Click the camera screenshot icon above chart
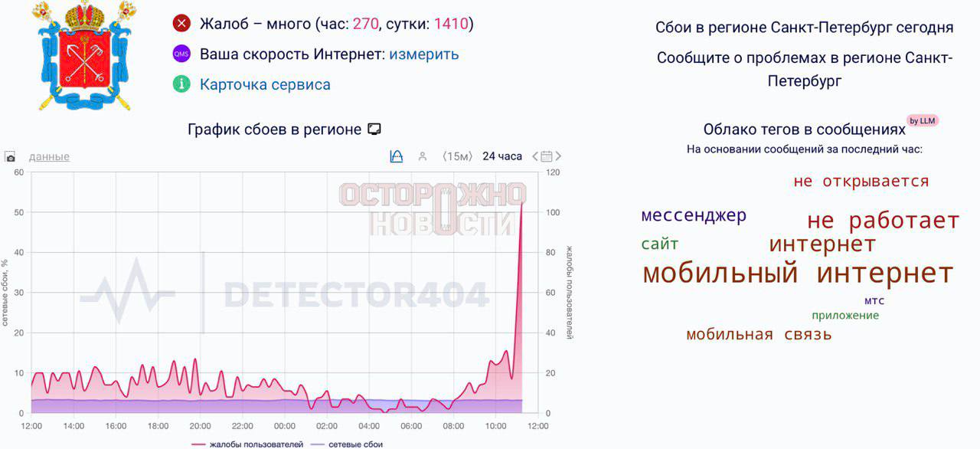Screen dimensions: 980x449 (10, 157)
